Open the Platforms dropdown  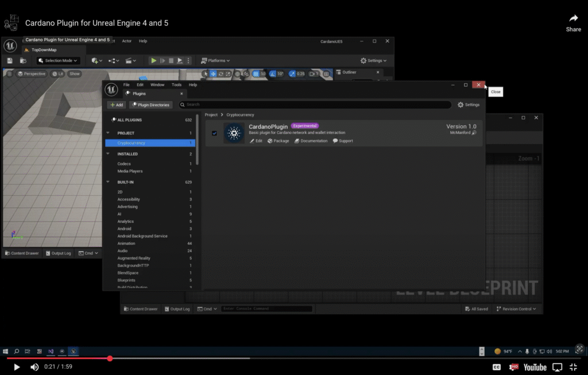[215, 60]
